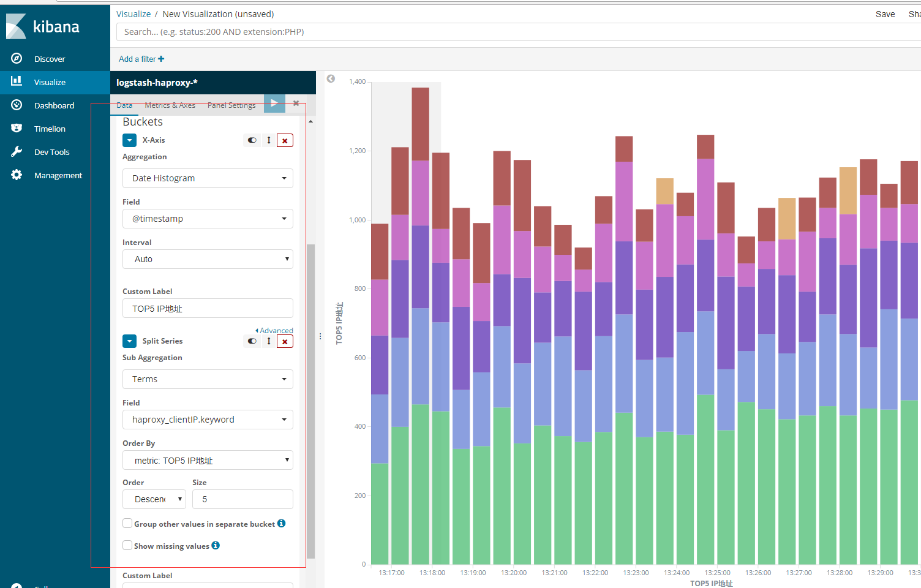Open Management in the sidebar
The image size is (921, 588).
pos(58,175)
